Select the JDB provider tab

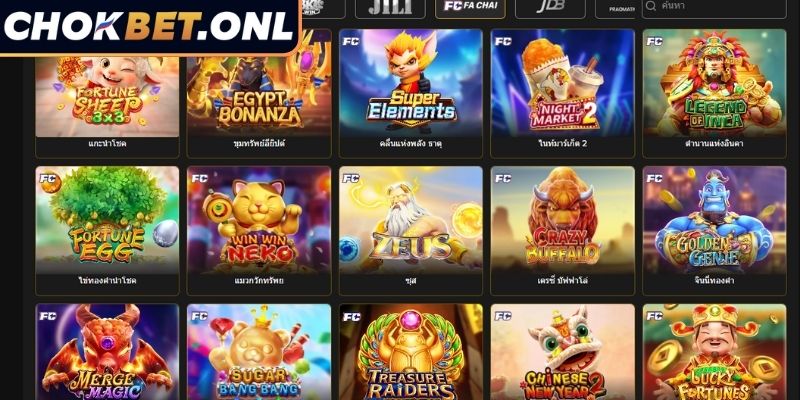click(550, 7)
